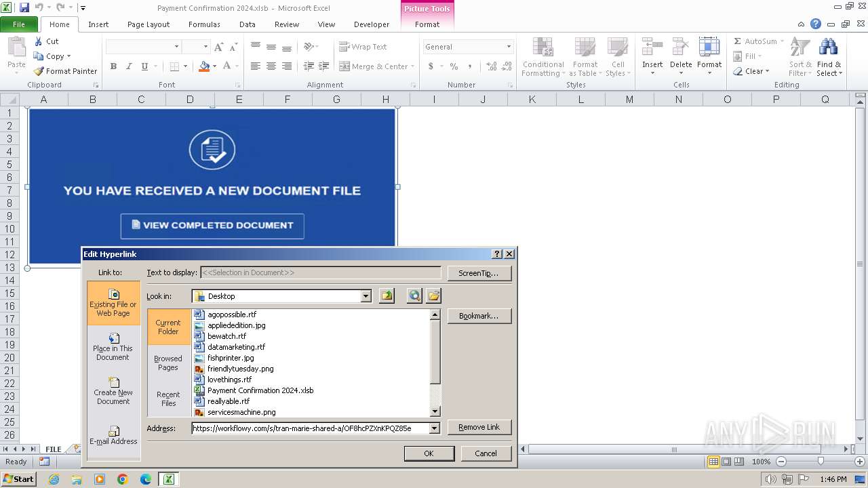Click the AutoSum sigma icon
The width and height of the screenshot is (868, 488).
tap(738, 41)
